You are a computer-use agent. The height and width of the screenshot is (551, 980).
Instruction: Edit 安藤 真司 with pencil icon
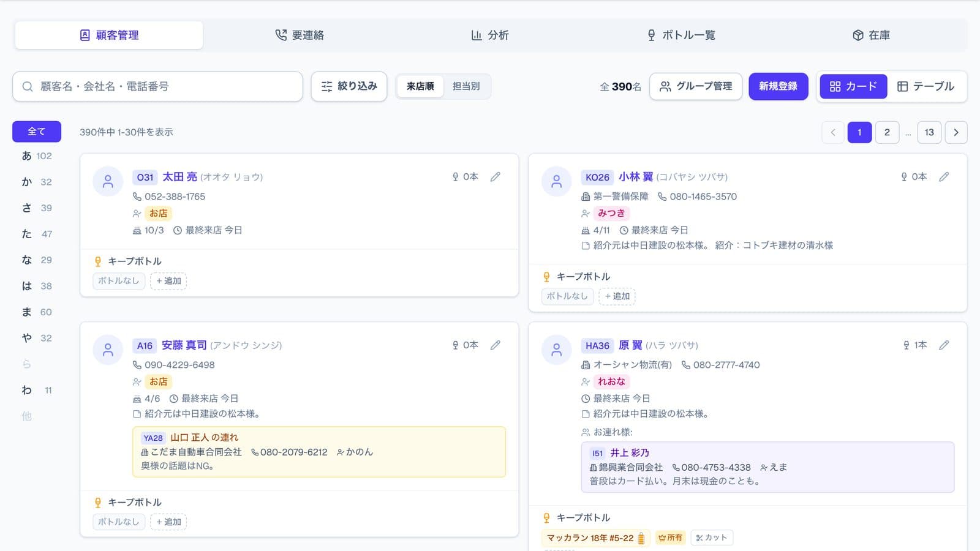496,345
